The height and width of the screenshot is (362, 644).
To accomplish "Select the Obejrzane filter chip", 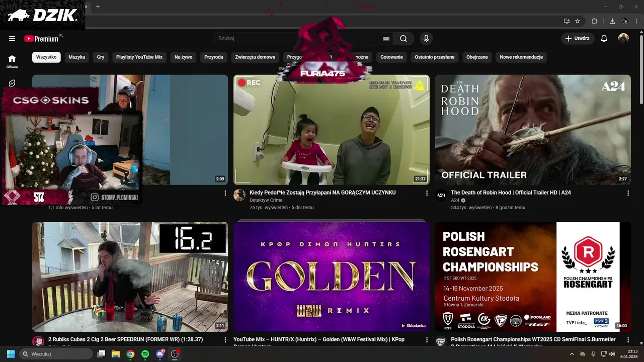I will (477, 57).
